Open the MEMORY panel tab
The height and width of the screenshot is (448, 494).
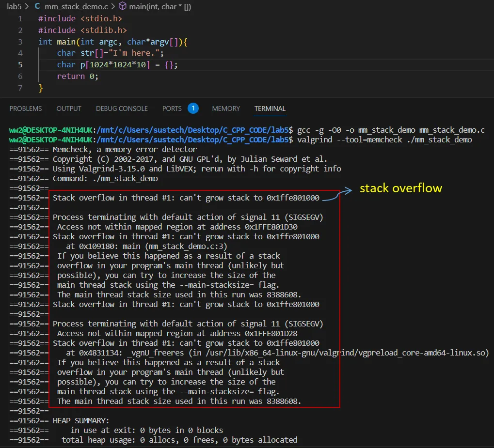[x=226, y=108]
